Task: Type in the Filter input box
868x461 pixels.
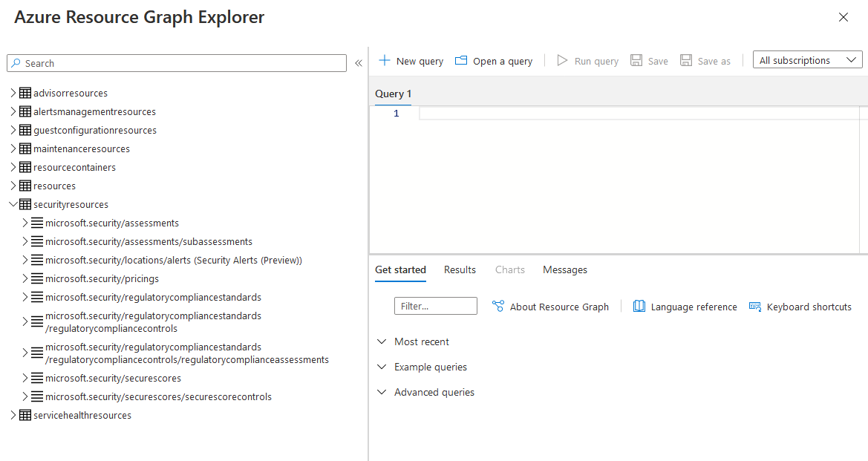Action: tap(436, 306)
